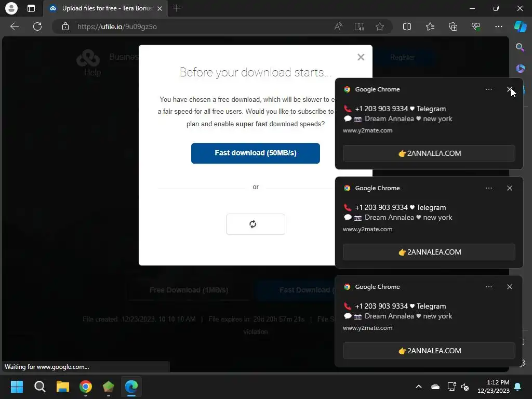Open File Explorer from taskbar
This screenshot has width=532, height=399.
click(x=63, y=387)
